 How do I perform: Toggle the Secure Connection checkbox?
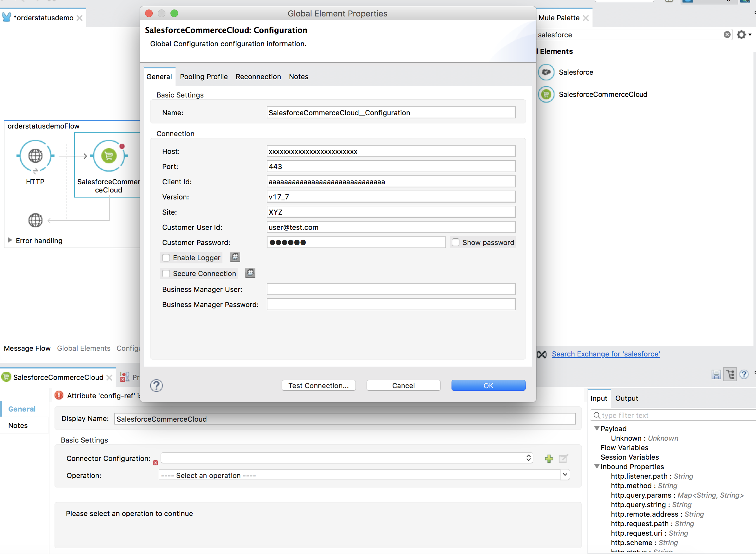[166, 273]
